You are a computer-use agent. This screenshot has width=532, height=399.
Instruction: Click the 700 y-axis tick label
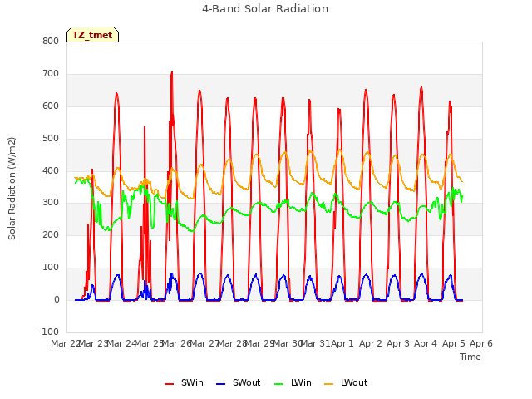coord(51,74)
